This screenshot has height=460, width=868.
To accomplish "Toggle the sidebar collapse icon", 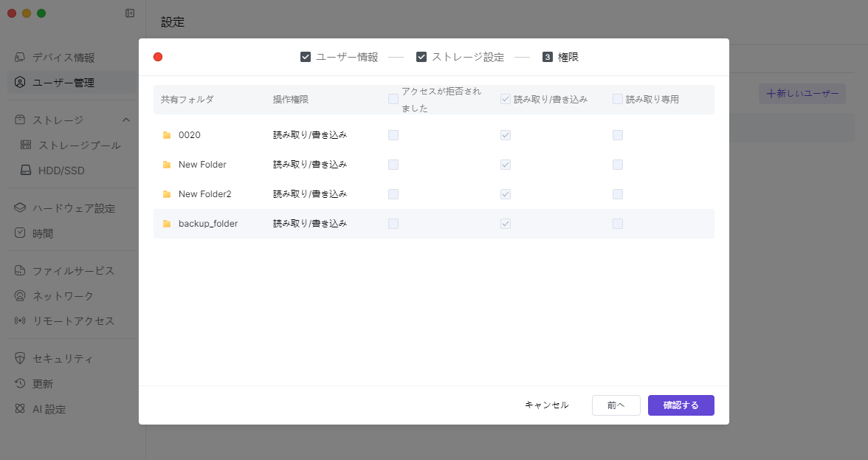I will click(x=130, y=13).
